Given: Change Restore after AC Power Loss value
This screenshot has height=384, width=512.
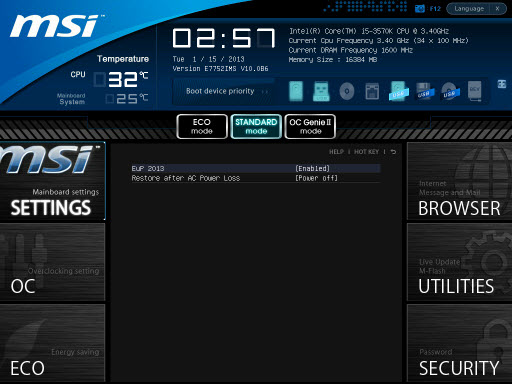Looking at the screenshot, I should coord(316,178).
